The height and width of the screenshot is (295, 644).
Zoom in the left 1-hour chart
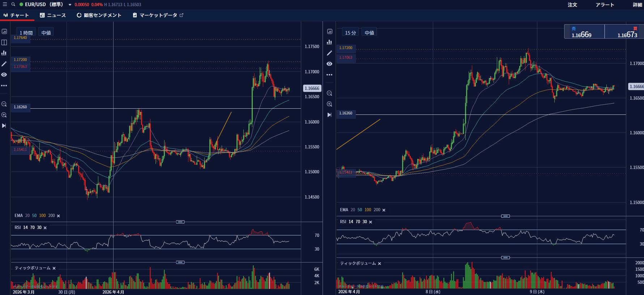pyautogui.click(x=4, y=115)
